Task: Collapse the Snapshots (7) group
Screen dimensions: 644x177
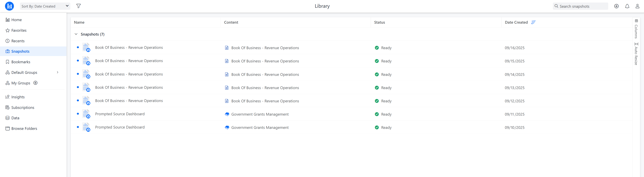Action: point(76,34)
